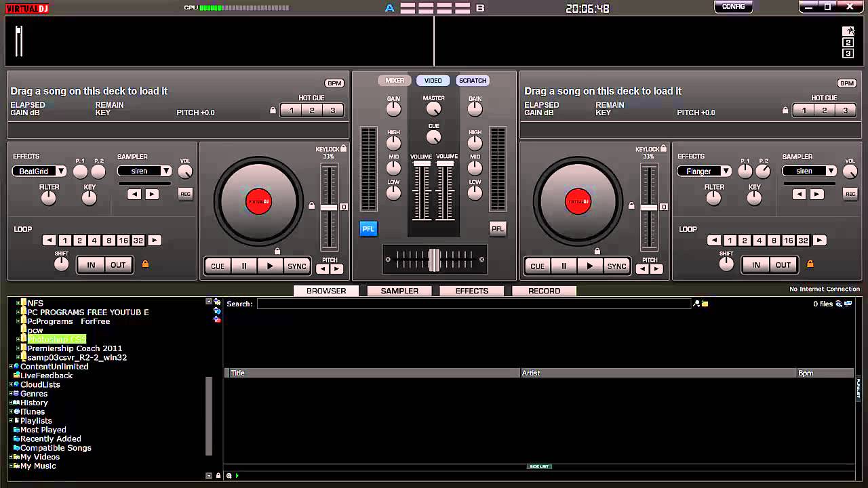Viewport: 868px width, 488px height.
Task: Expand the My Music tree node
Action: (11, 466)
